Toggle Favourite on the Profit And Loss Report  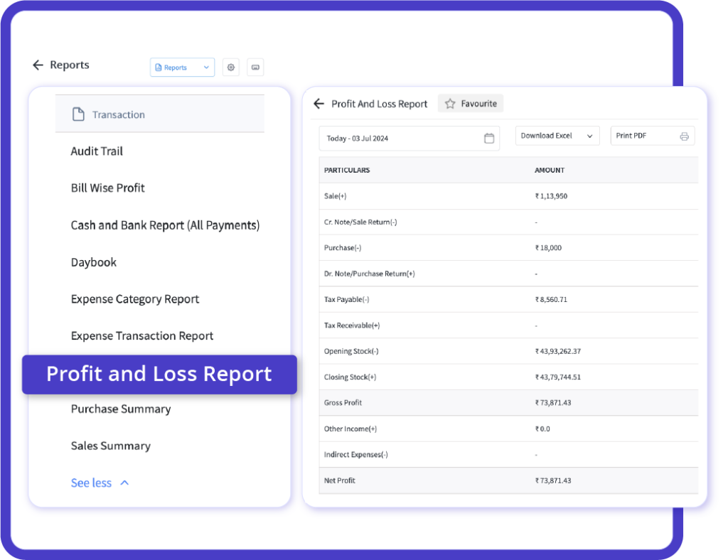point(470,103)
